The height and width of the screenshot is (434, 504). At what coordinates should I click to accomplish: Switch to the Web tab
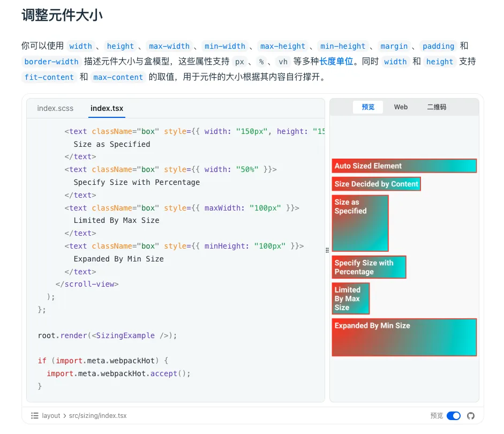[401, 107]
